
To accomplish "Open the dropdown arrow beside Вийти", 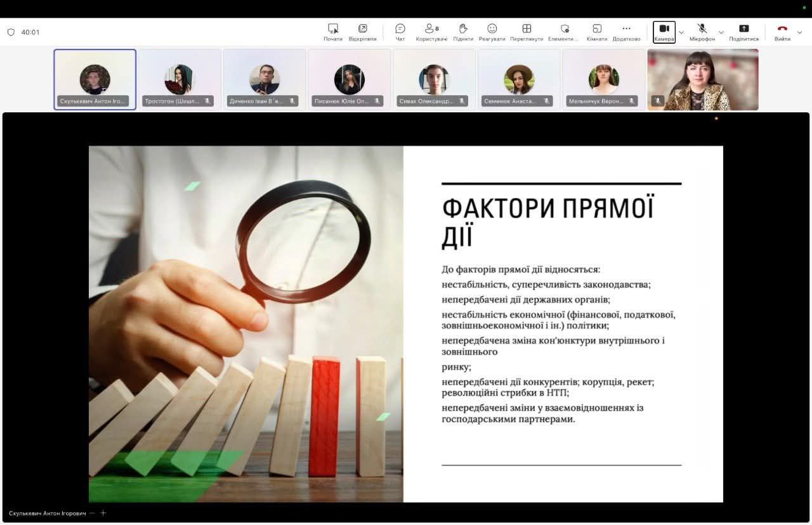I will point(800,32).
